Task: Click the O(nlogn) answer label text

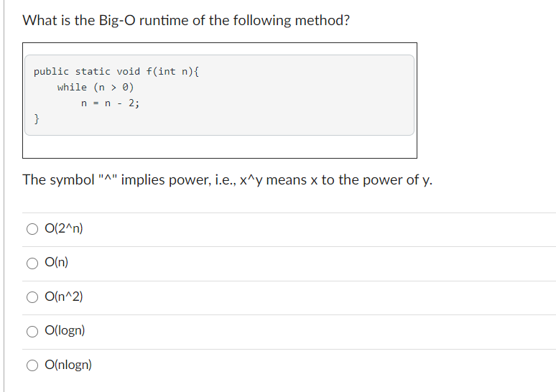Action: (x=68, y=365)
